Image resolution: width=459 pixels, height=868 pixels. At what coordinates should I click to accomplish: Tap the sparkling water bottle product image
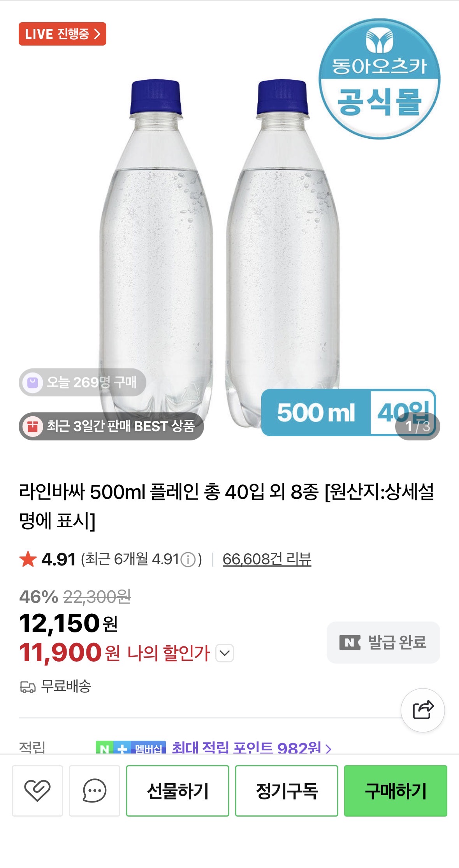[218, 253]
